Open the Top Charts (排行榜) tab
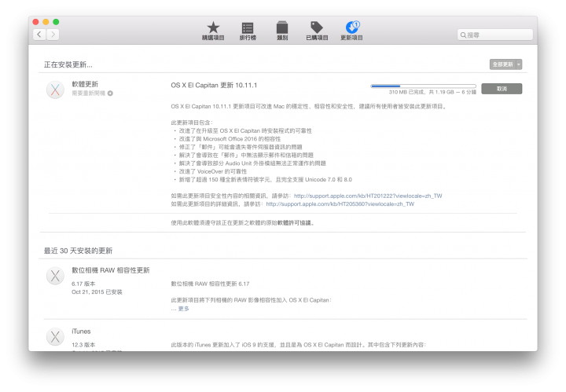The width and height of the screenshot is (566, 392). tap(248, 31)
